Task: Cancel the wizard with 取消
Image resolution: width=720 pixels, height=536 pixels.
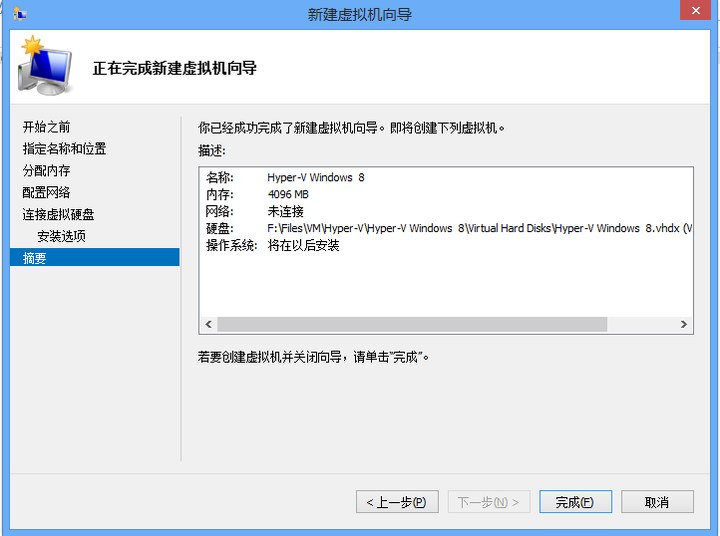Action: pyautogui.click(x=657, y=502)
